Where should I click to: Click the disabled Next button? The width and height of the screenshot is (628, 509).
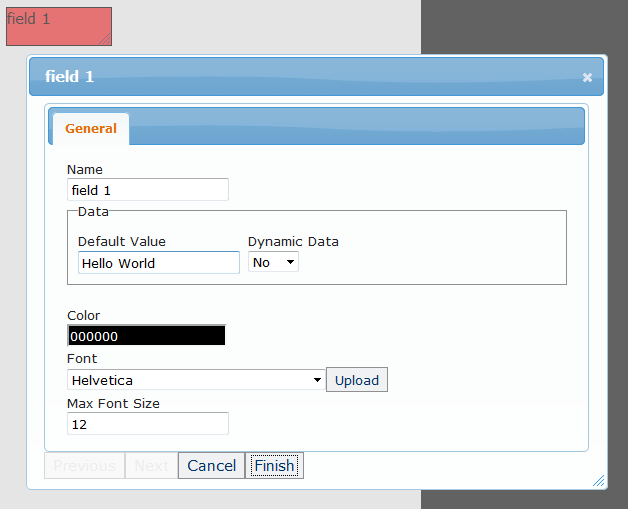[x=151, y=465]
